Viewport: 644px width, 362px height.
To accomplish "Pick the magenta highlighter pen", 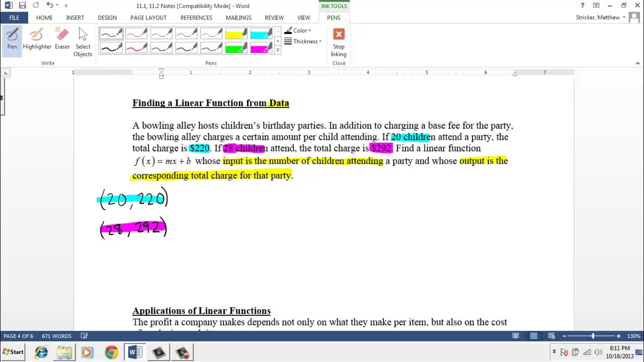I will (262, 48).
